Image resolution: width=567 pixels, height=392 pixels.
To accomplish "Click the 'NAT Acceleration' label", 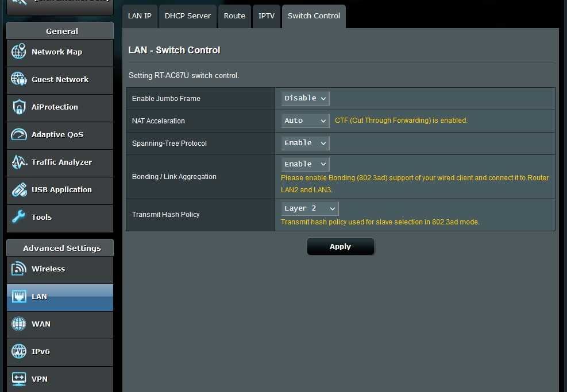I will (x=159, y=121).
